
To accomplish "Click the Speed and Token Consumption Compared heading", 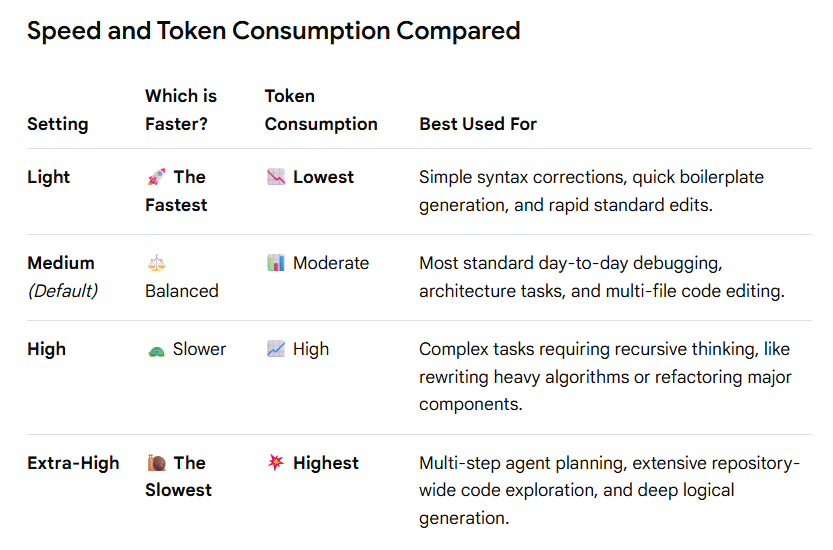I will pyautogui.click(x=274, y=31).
